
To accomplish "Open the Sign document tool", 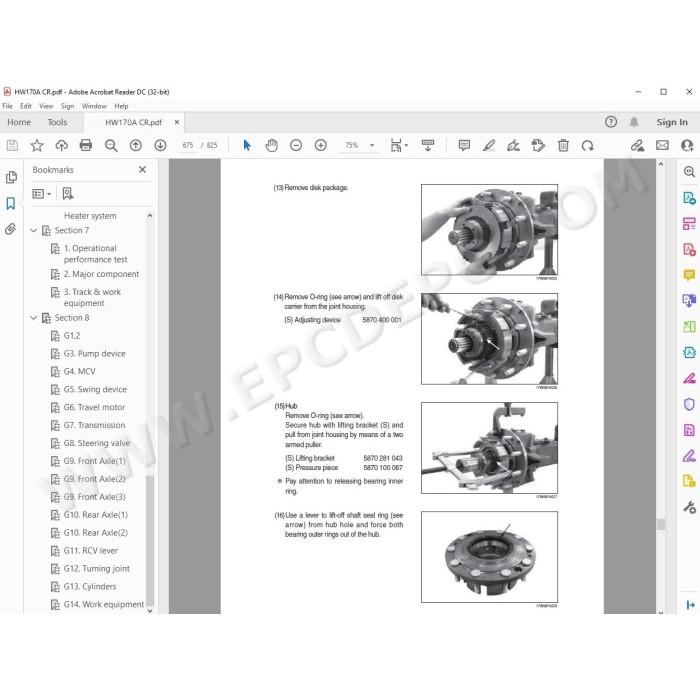I will (513, 145).
